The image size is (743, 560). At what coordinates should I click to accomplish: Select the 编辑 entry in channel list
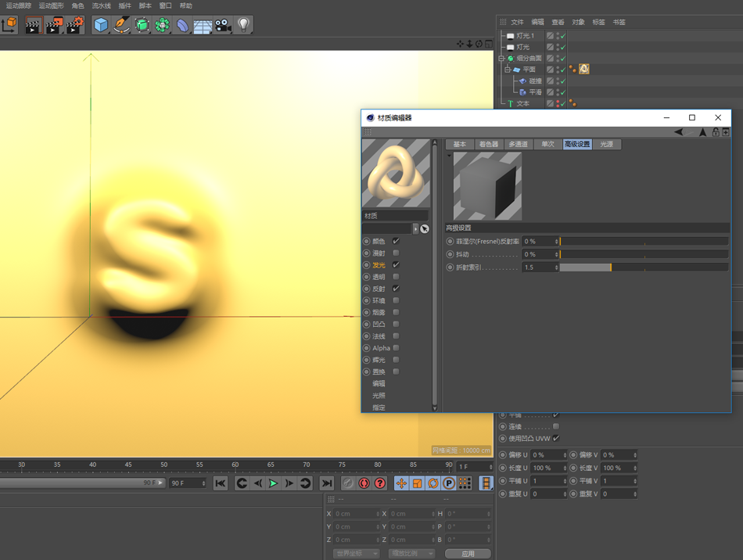click(379, 384)
